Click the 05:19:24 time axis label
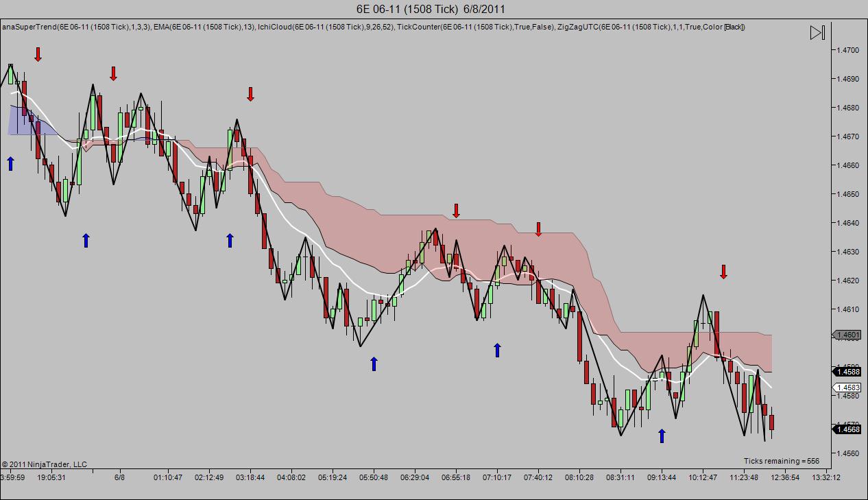This screenshot has width=868, height=500. tap(333, 477)
